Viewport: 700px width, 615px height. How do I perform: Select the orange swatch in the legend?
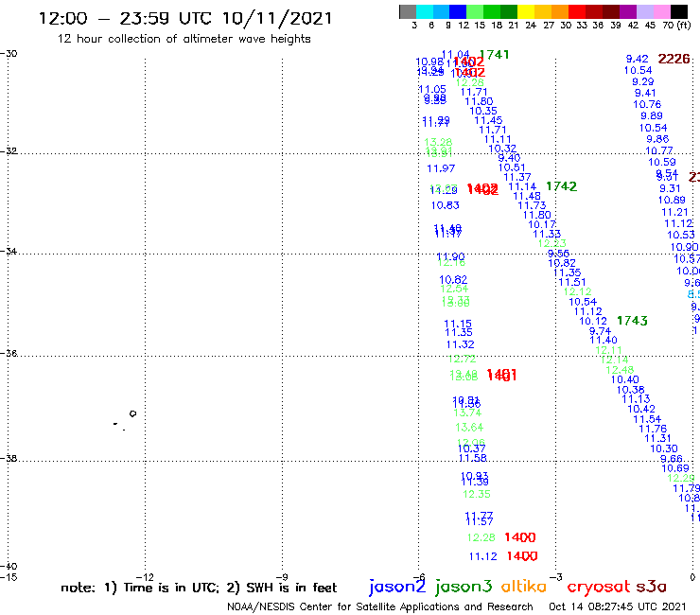[560, 11]
